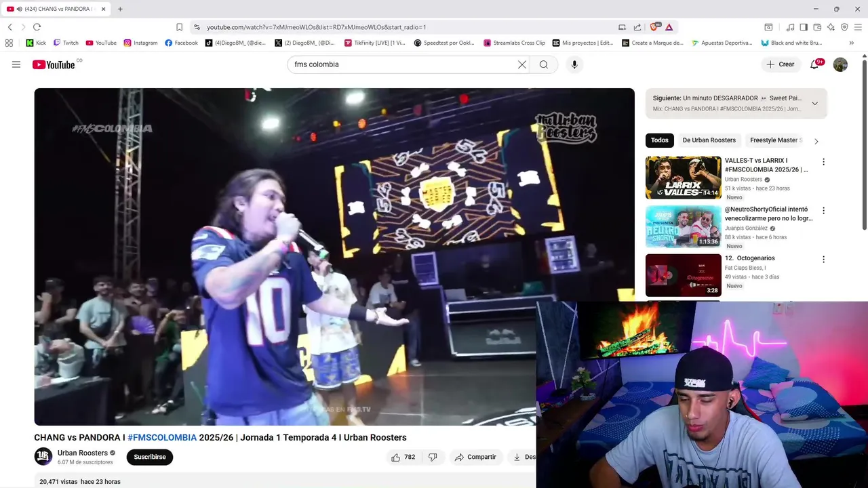Open site settings icon beside the URL
The width and height of the screenshot is (868, 488).
coord(197,27)
